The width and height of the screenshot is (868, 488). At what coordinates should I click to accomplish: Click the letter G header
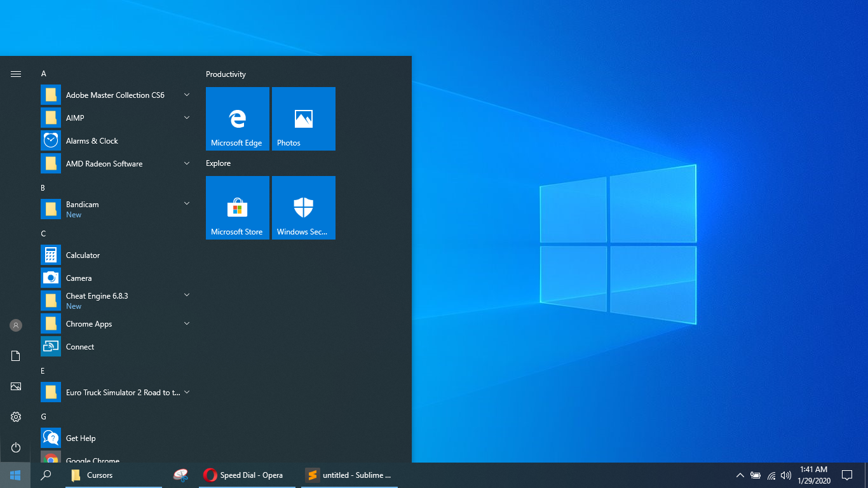click(44, 417)
